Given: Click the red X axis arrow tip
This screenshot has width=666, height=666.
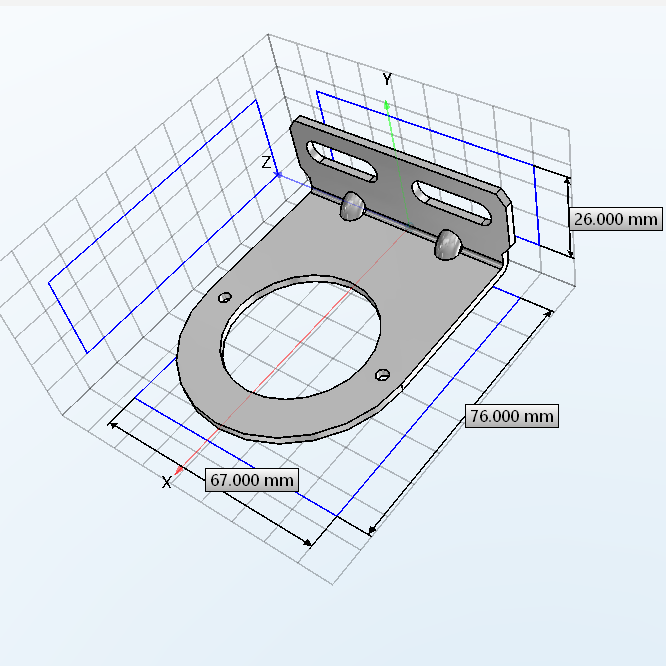Looking at the screenshot, I should [179, 470].
